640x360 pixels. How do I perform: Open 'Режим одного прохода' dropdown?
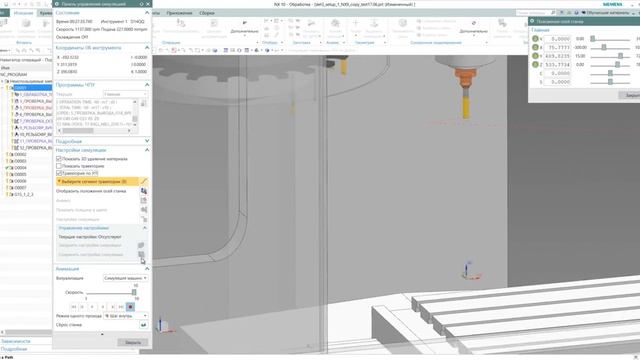pyautogui.click(x=125, y=316)
